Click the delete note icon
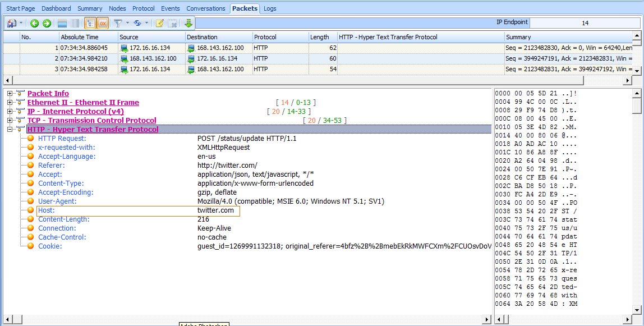Screen dimensions: 644x326 173,24
